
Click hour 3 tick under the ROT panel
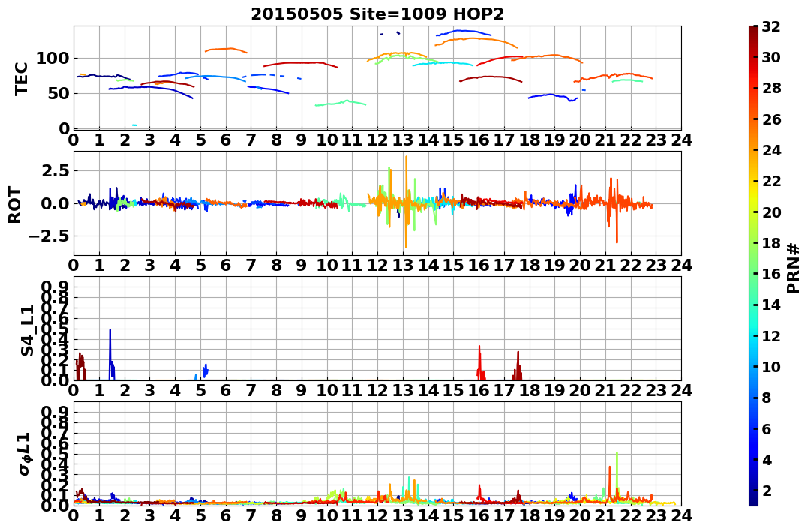pyautogui.click(x=149, y=266)
